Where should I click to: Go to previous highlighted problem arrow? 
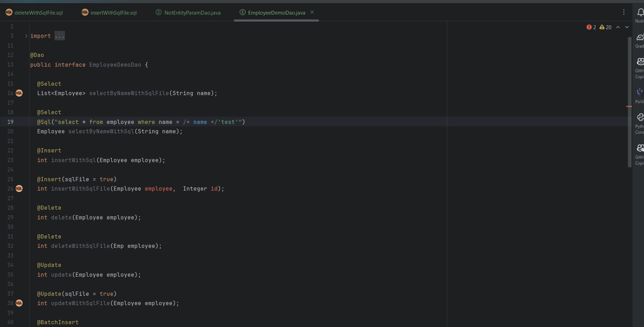click(618, 27)
